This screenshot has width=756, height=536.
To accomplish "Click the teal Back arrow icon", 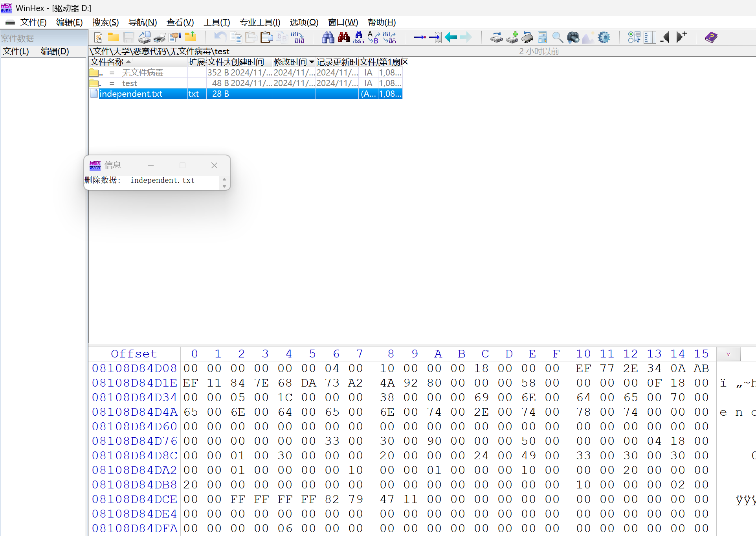I will (x=451, y=38).
